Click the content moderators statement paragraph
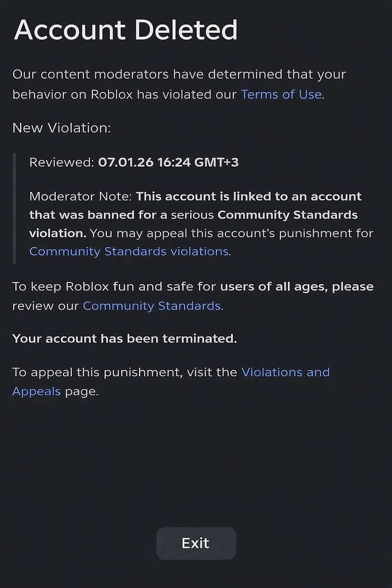The image size is (392, 588). (178, 84)
